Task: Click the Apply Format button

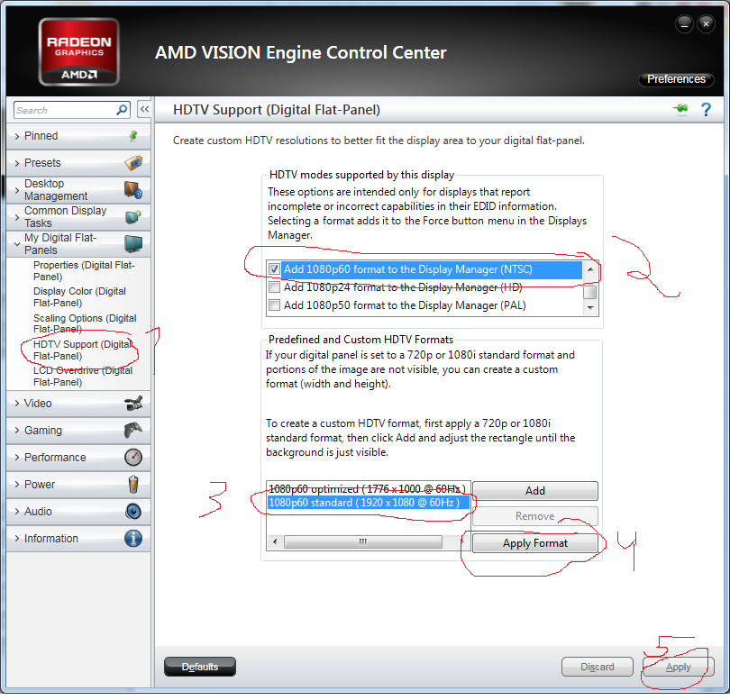Action: (535, 543)
